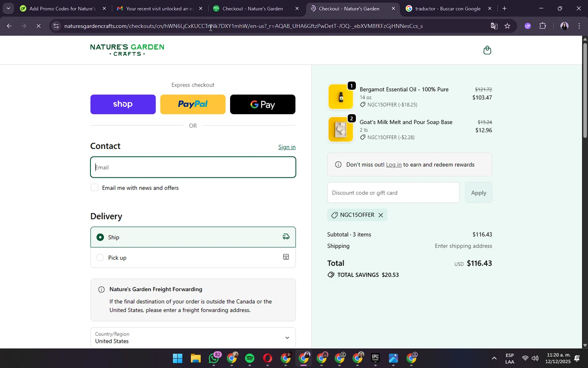The height and width of the screenshot is (368, 588).
Task: Go back to previous page
Action: point(9,26)
